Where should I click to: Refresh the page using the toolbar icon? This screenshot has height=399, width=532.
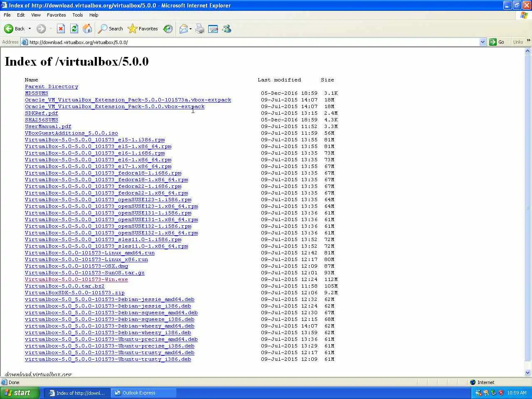[x=74, y=29]
